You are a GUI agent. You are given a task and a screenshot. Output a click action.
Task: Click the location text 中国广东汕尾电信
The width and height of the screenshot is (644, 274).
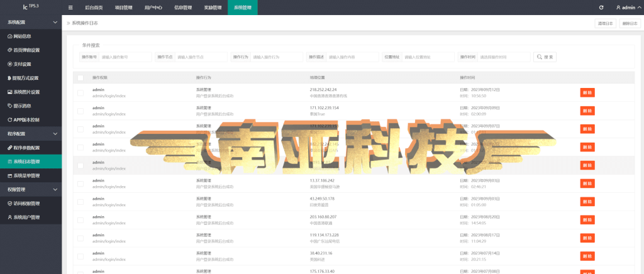(325, 241)
